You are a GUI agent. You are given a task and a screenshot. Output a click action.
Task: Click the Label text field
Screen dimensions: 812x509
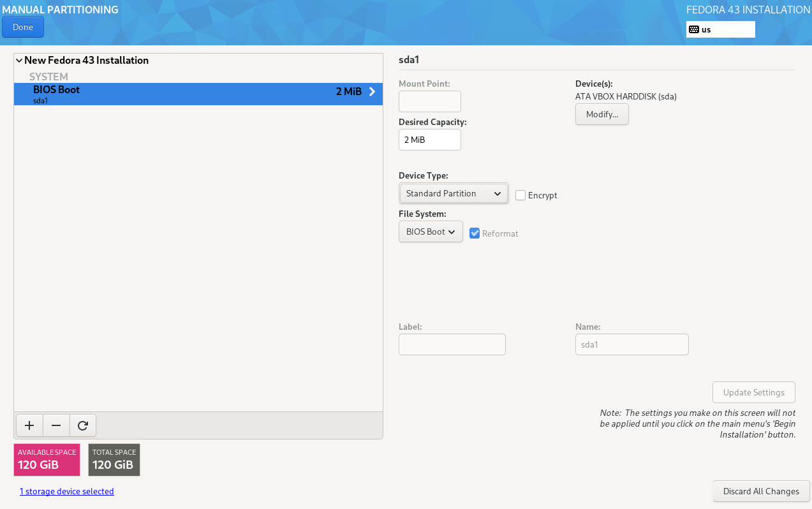[452, 344]
